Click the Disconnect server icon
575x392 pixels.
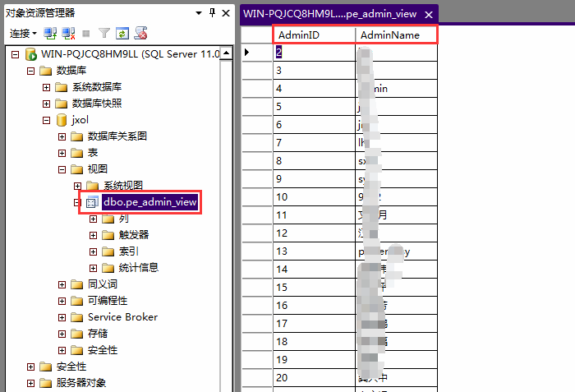point(67,34)
